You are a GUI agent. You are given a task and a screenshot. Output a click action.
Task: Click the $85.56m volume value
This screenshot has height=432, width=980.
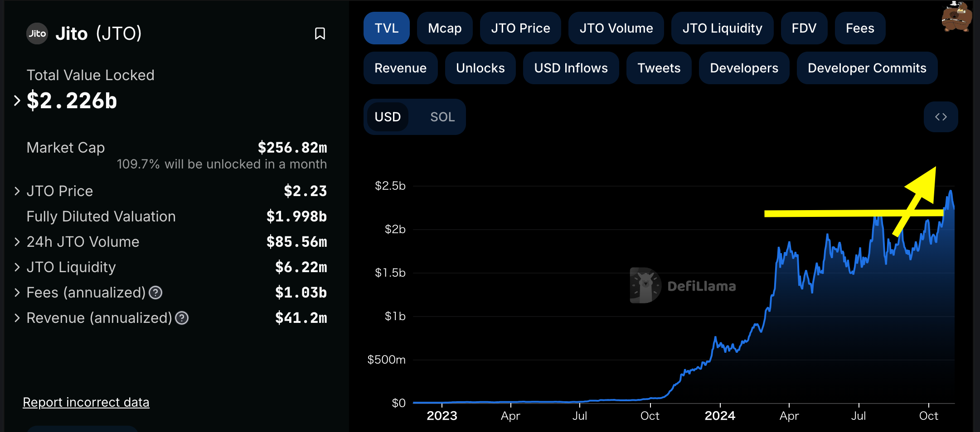pos(296,242)
